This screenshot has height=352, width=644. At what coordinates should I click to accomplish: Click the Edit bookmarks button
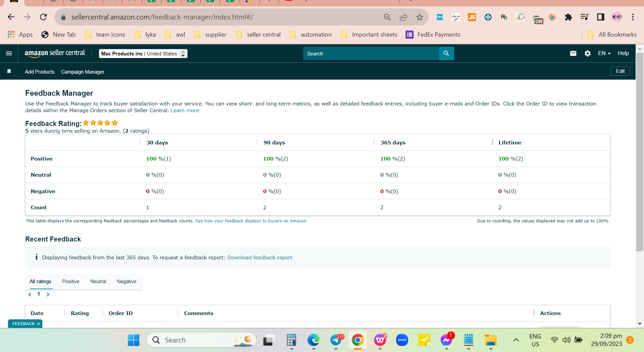point(620,71)
